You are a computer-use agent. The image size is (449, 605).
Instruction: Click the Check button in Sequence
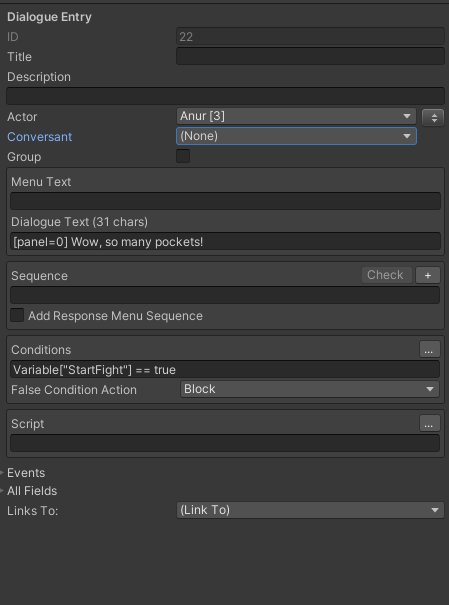click(x=387, y=275)
